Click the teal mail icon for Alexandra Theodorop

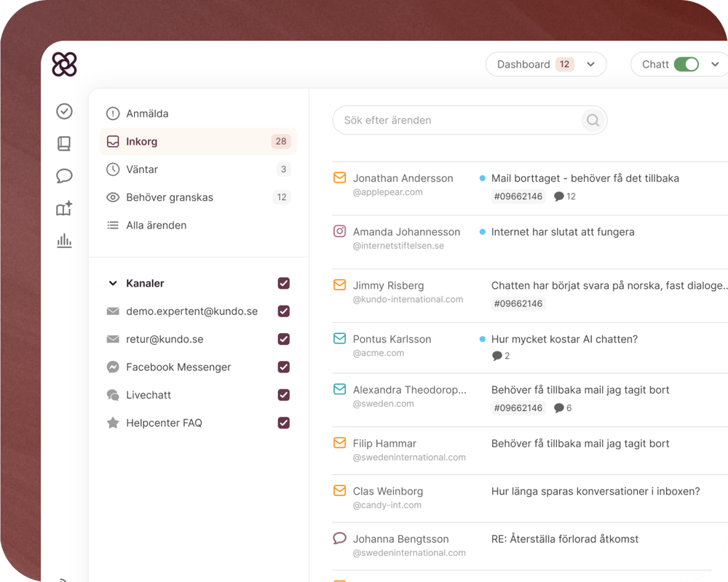point(340,389)
